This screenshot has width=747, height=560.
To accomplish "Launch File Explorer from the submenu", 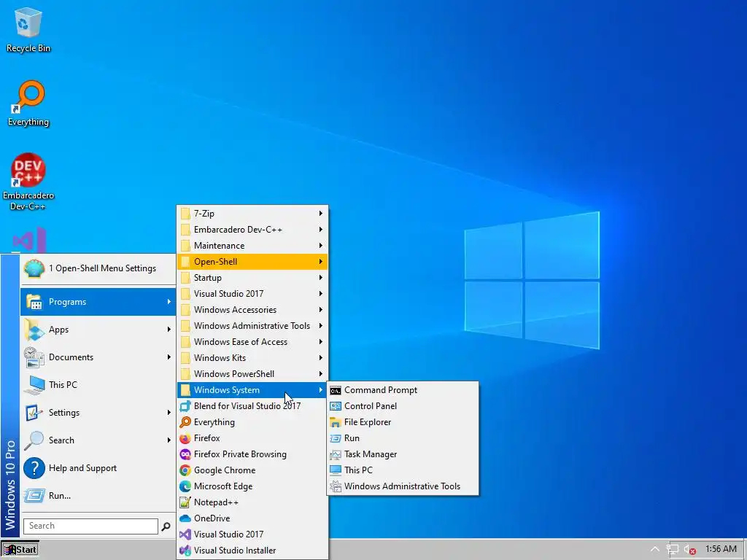I will point(403,422).
